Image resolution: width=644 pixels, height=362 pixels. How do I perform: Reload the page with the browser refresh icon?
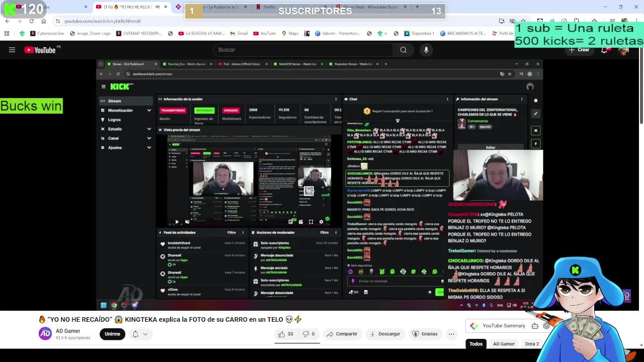tap(31, 21)
